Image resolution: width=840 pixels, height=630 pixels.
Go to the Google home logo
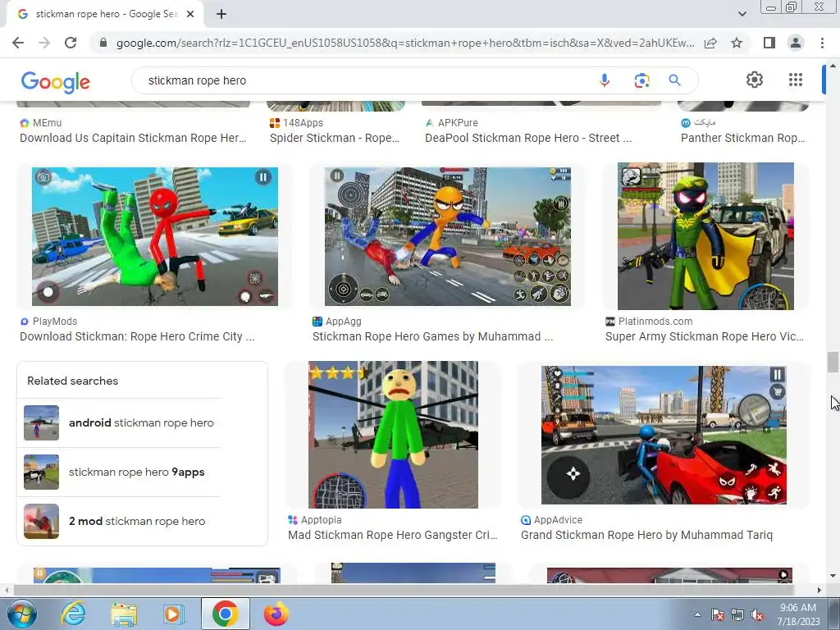[x=56, y=82]
